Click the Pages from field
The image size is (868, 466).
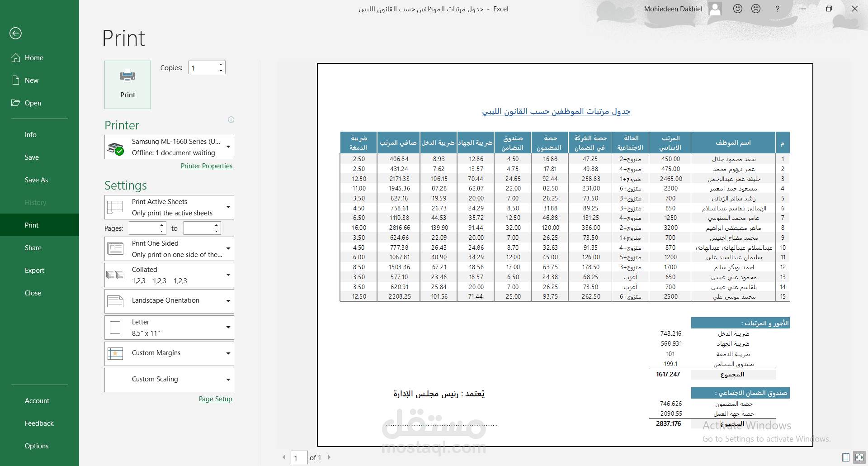point(144,228)
